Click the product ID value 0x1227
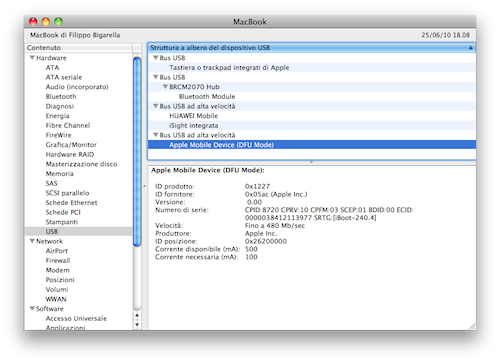500x363 pixels. click(x=257, y=186)
